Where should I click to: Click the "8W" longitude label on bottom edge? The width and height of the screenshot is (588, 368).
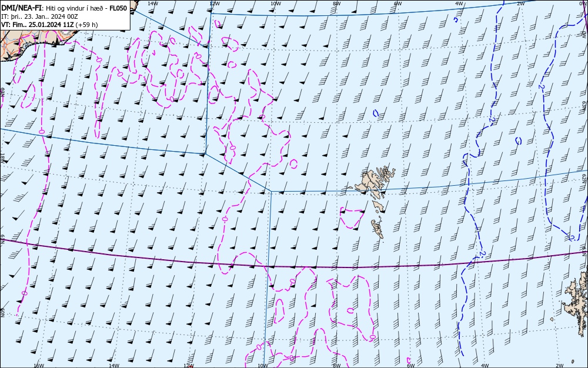(337, 366)
